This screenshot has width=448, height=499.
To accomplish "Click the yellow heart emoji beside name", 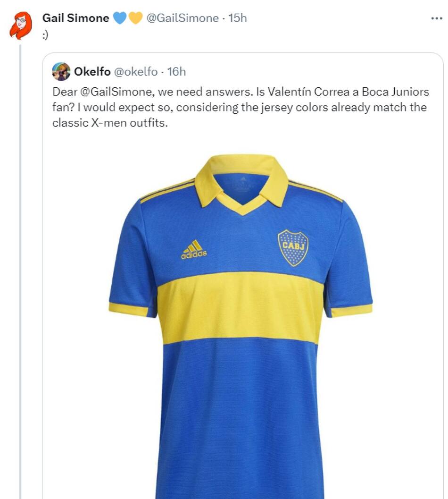I will pyautogui.click(x=135, y=18).
